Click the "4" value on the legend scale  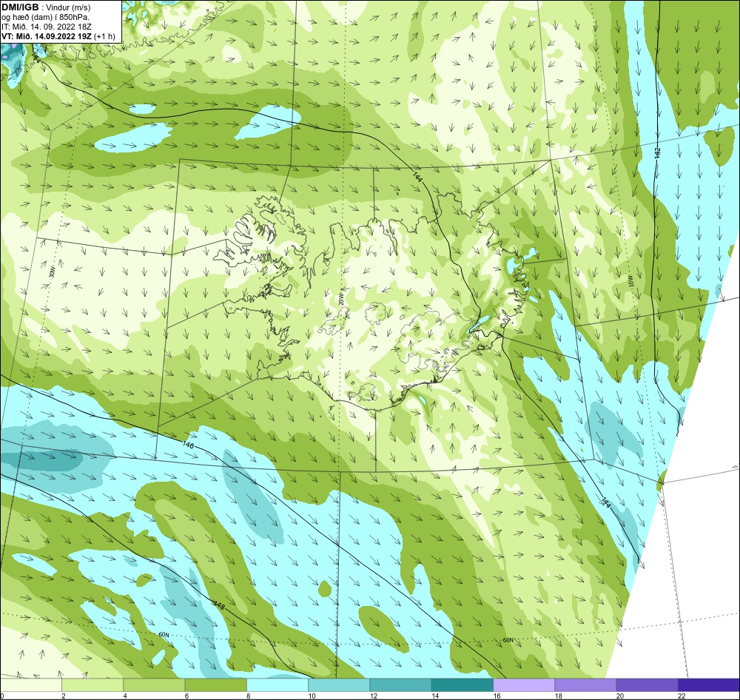coord(125,696)
